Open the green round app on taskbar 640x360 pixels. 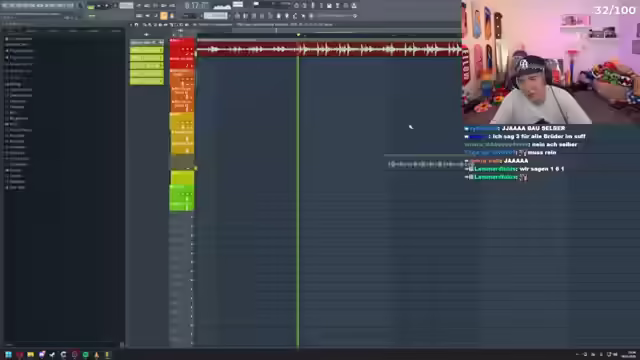(85, 355)
